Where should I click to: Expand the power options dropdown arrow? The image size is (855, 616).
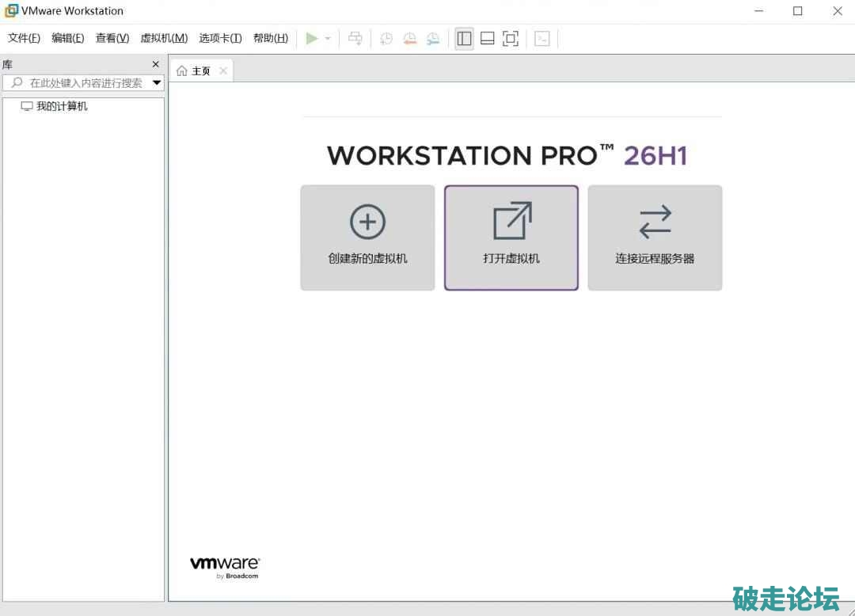(328, 38)
